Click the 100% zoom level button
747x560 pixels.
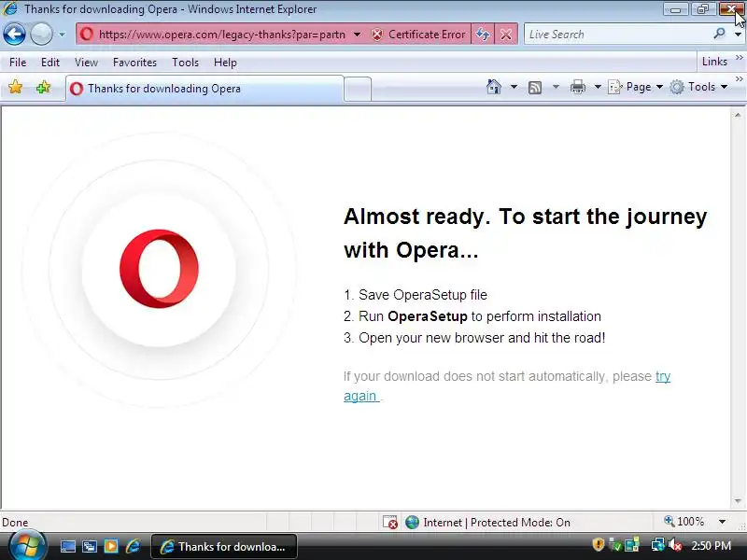pyautogui.click(x=684, y=522)
